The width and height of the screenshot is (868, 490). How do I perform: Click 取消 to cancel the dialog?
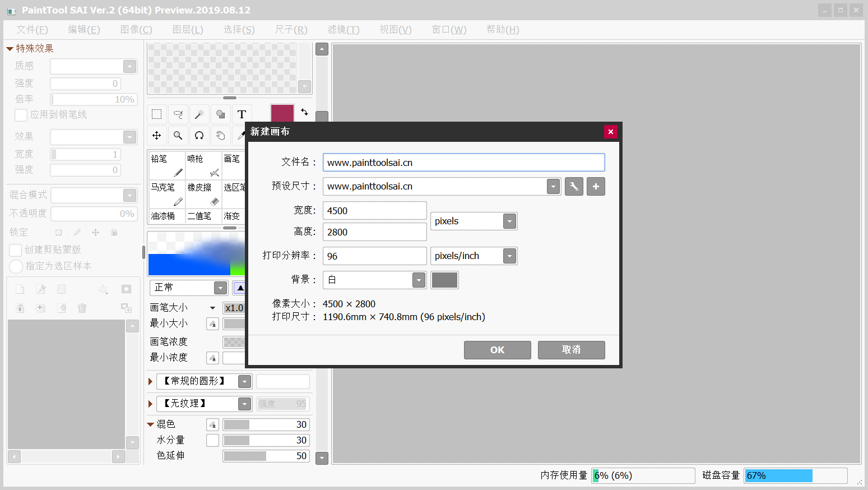coord(572,350)
